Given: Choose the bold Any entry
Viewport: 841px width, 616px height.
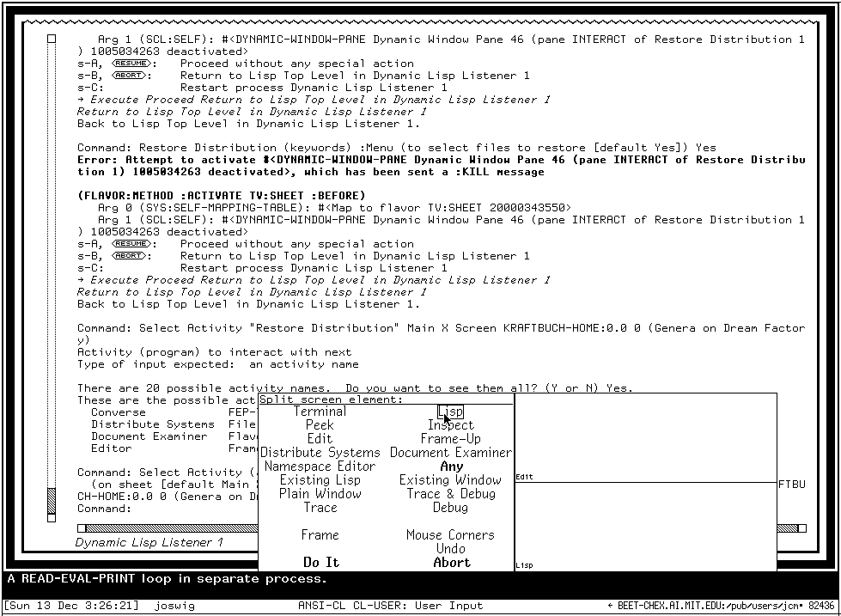Looking at the screenshot, I should pyautogui.click(x=451, y=467).
